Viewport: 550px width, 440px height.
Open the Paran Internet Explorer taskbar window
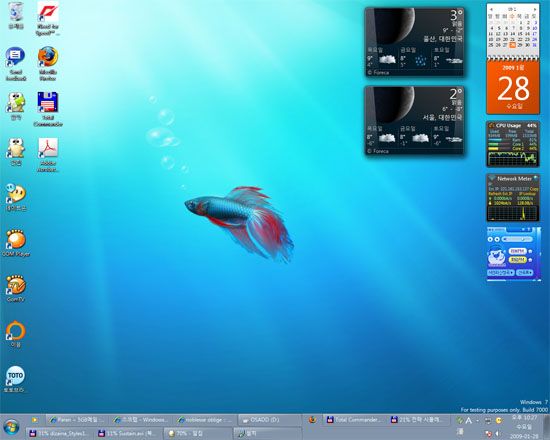tap(76, 420)
